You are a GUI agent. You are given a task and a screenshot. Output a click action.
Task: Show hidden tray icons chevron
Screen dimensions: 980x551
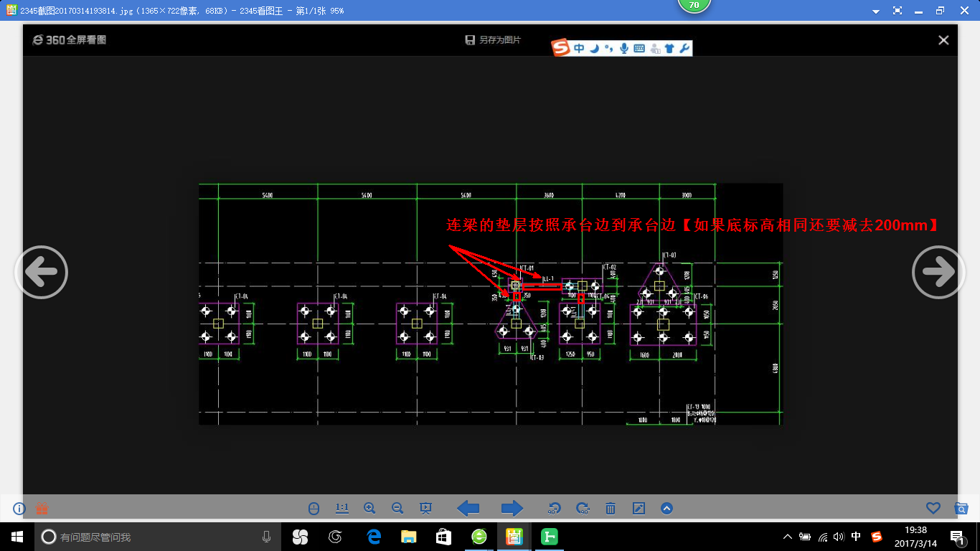788,537
